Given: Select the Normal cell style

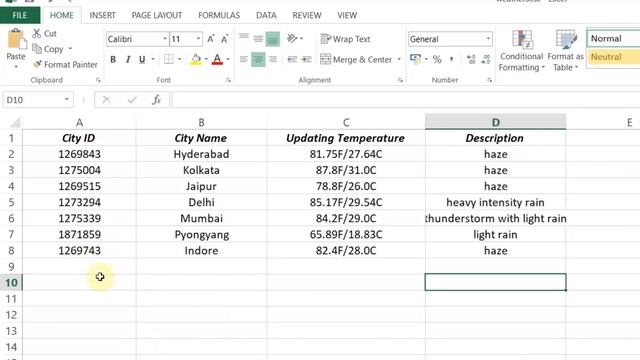Looking at the screenshot, I should tap(613, 39).
